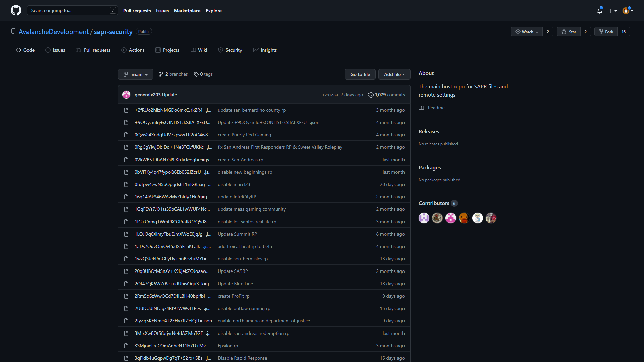Open commit 'Update Blue Line'

click(x=235, y=284)
